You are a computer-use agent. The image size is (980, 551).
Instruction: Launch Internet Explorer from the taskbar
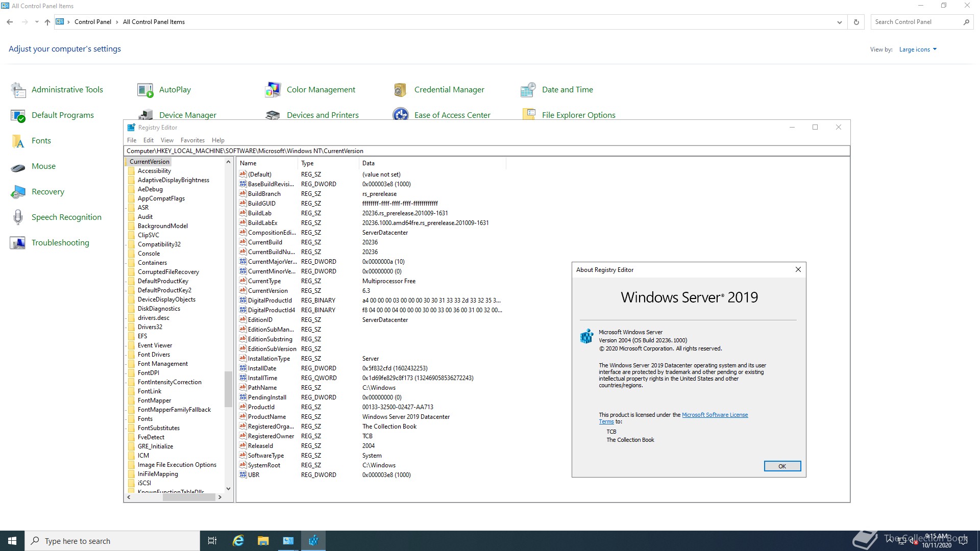click(x=238, y=541)
